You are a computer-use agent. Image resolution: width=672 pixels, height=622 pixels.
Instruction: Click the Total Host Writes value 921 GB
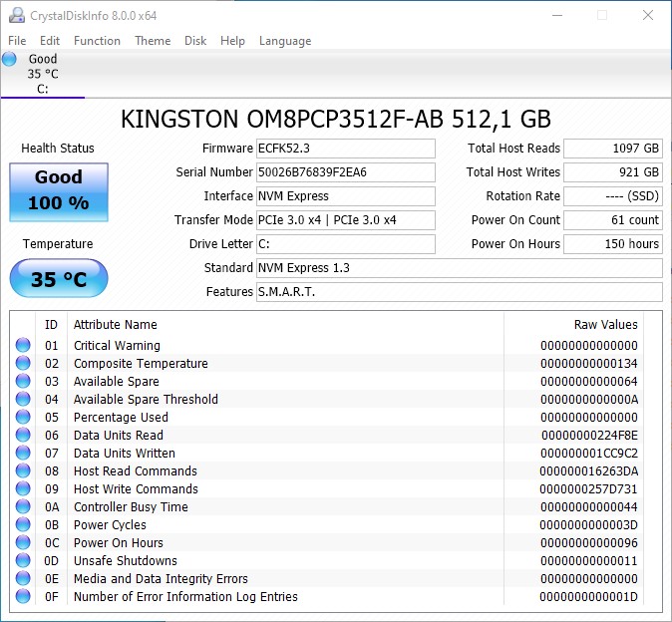(x=613, y=172)
